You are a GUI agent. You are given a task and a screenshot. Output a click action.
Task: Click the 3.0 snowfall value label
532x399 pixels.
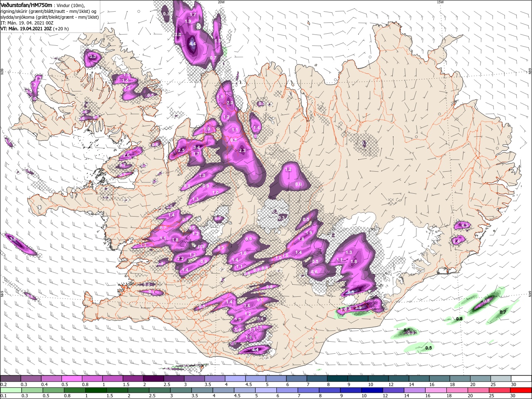[x=178, y=34]
